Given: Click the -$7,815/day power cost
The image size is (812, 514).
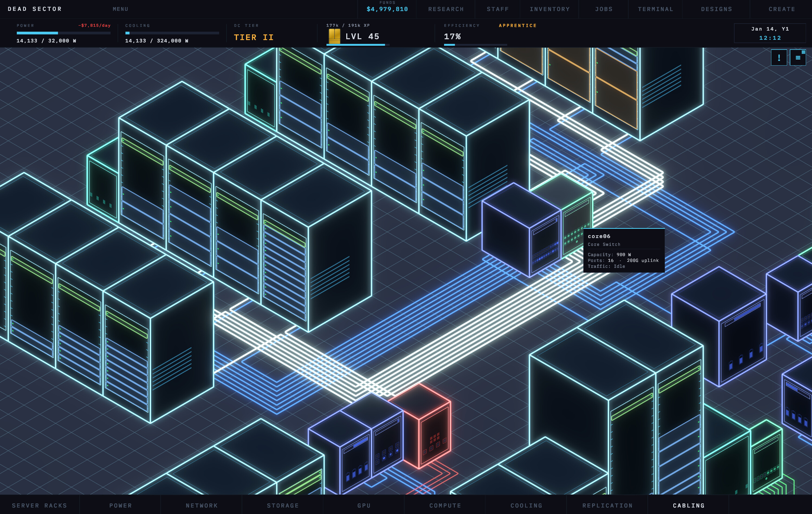Looking at the screenshot, I should [94, 26].
